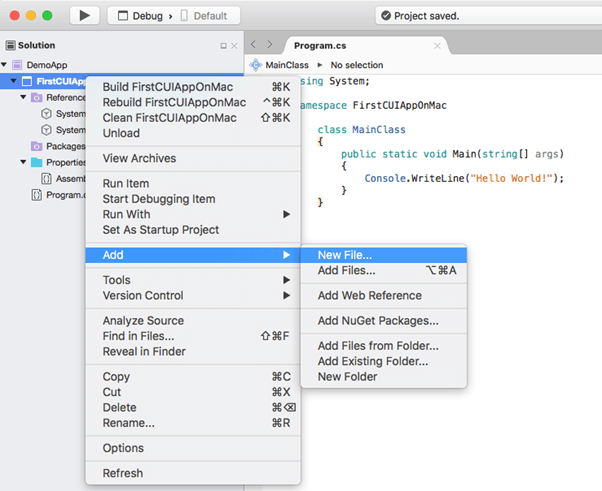Expand the Version Control submenu
Screen dimensions: 602x491
(x=193, y=295)
